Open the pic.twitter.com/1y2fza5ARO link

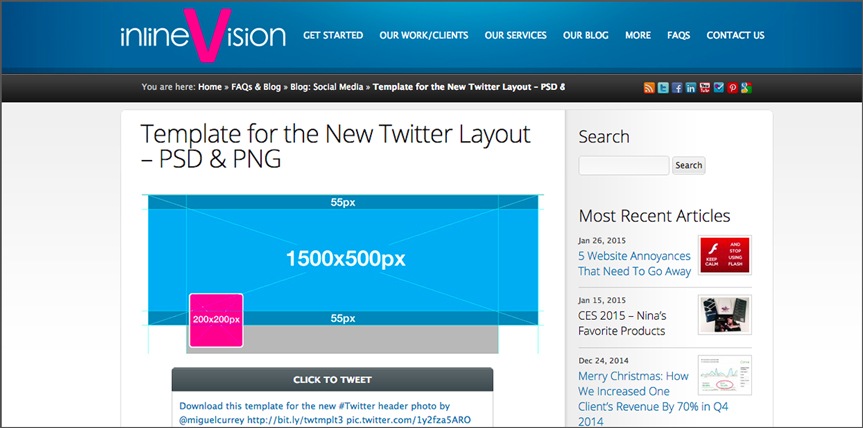[408, 420]
